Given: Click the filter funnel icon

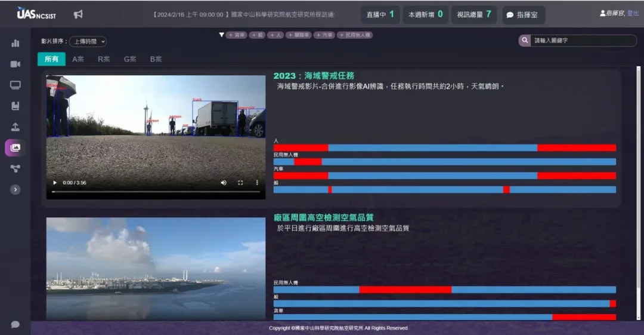Looking at the screenshot, I should pyautogui.click(x=221, y=35).
